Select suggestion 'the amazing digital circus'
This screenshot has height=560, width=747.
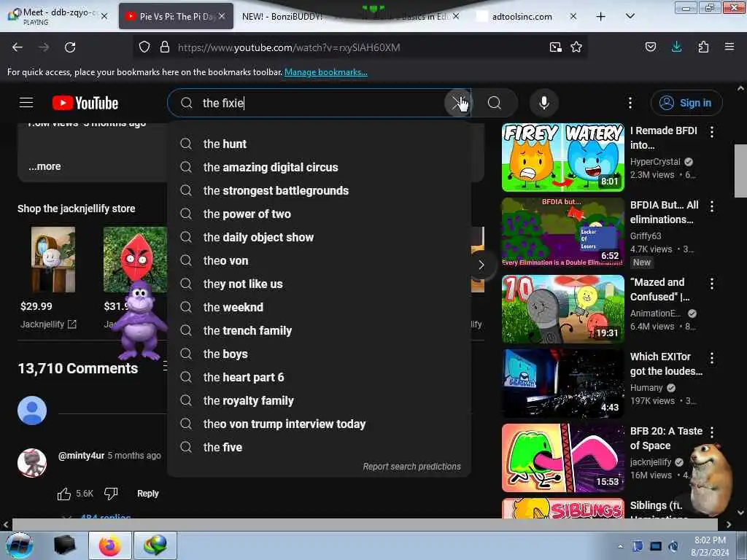(319, 167)
